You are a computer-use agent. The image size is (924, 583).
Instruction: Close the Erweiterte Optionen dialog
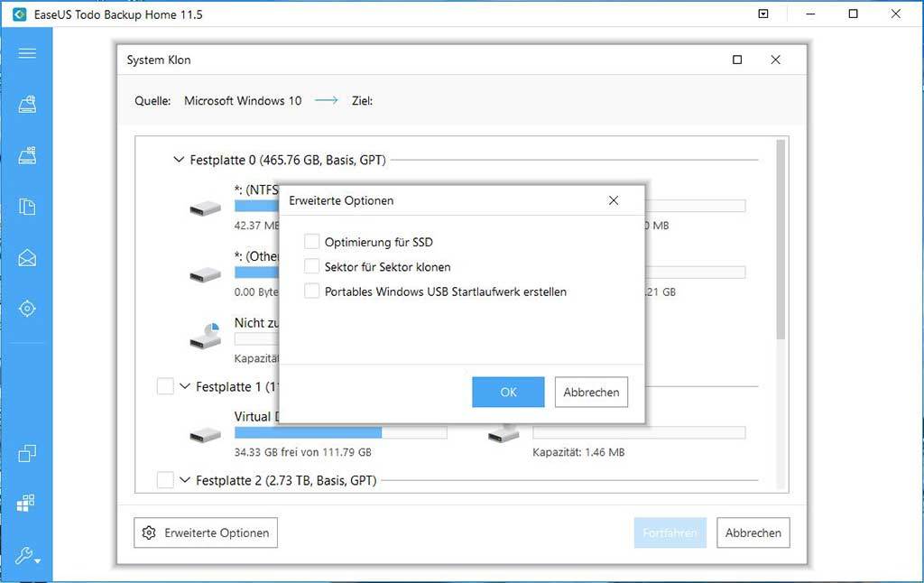pos(614,200)
